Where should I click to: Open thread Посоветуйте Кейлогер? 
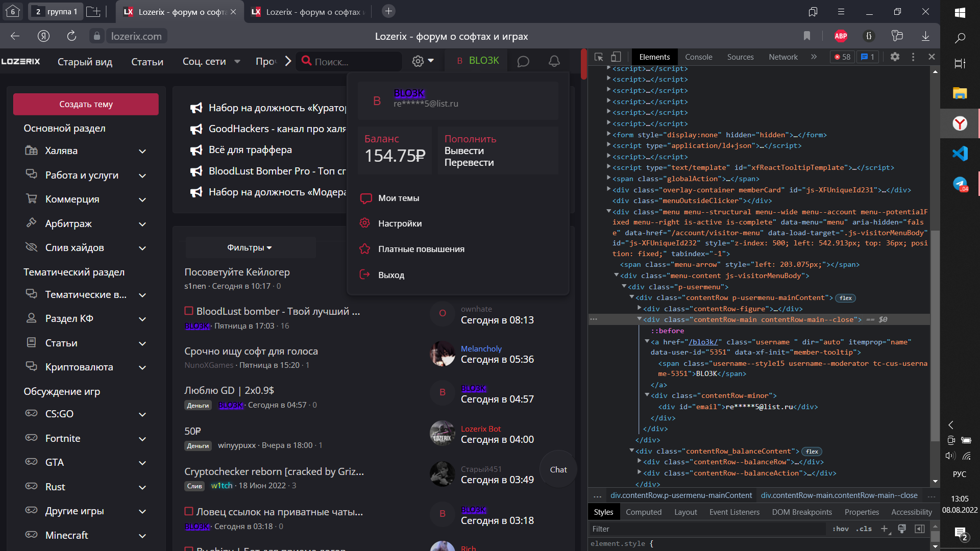click(x=237, y=272)
